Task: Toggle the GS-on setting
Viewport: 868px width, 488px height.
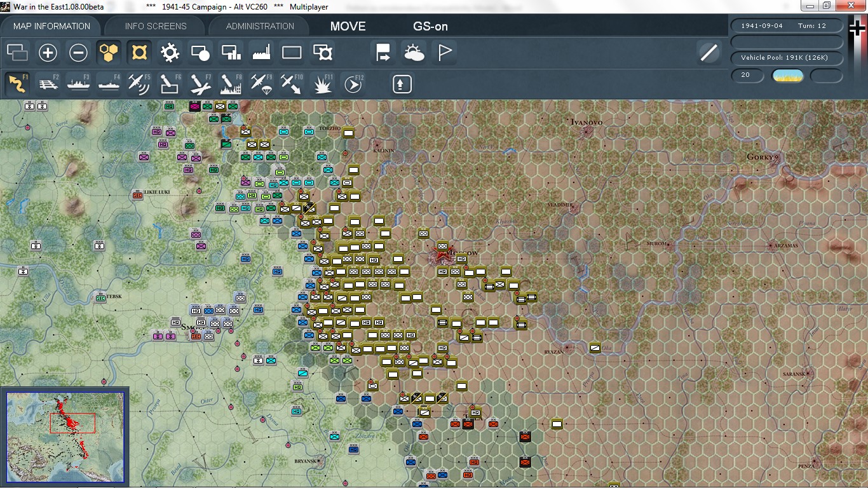Action: point(431,26)
